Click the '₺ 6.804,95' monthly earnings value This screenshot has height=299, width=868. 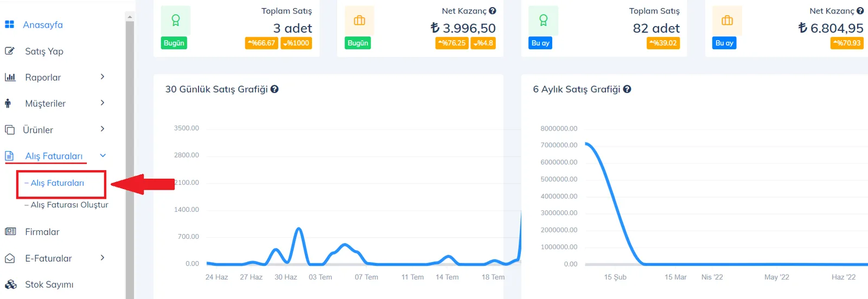click(831, 28)
